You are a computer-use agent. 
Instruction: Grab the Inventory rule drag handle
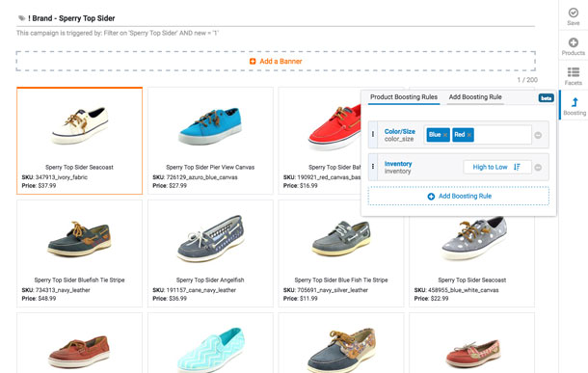(x=373, y=166)
